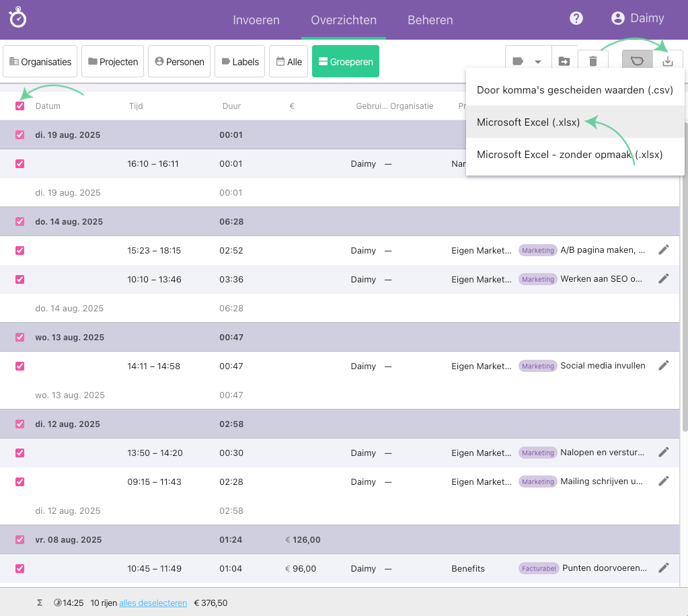Select Microsoft Excel (.xlsx) export option
Image resolution: width=688 pixels, height=616 pixels.
click(528, 122)
